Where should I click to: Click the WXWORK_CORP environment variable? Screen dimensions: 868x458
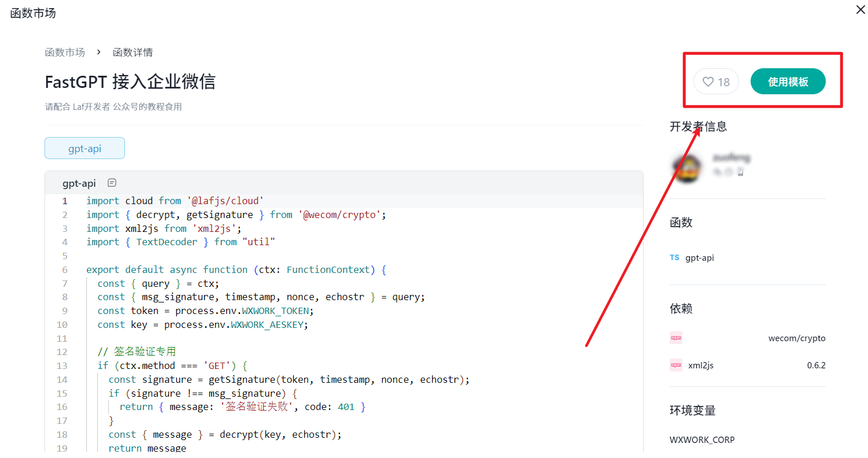[x=702, y=439]
